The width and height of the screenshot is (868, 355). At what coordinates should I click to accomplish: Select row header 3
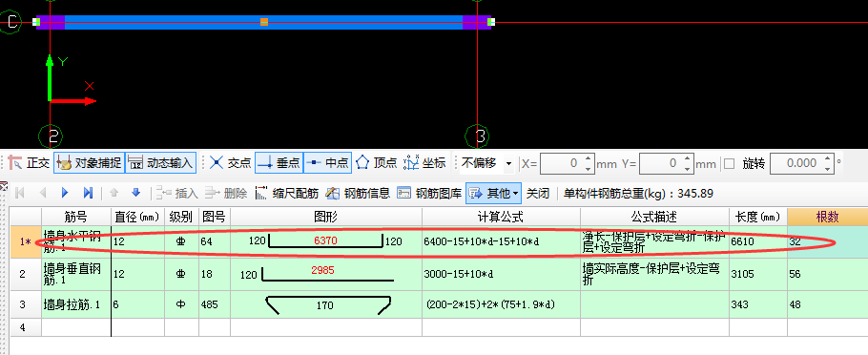point(26,304)
